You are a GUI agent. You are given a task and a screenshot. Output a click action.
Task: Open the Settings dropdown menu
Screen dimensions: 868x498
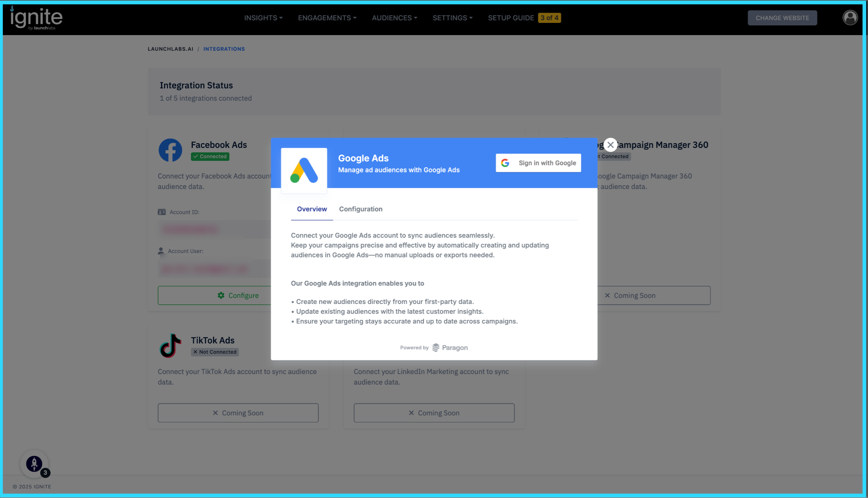click(452, 18)
